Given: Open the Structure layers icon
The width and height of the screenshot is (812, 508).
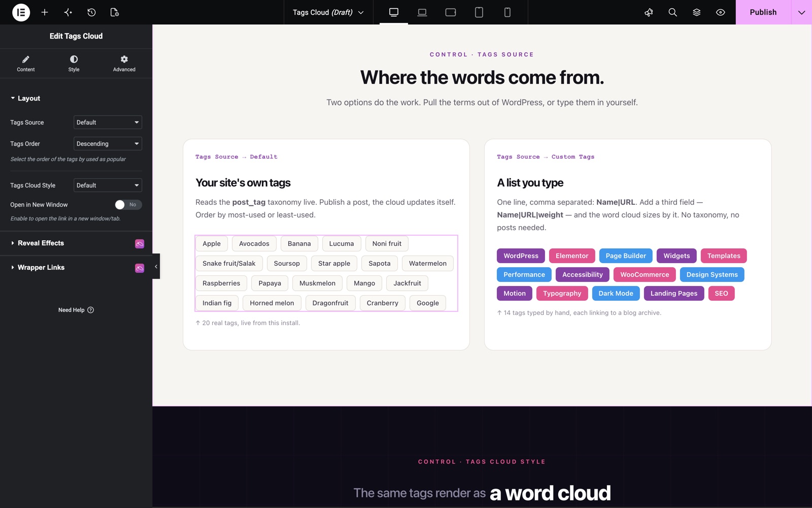Looking at the screenshot, I should tap(696, 12).
